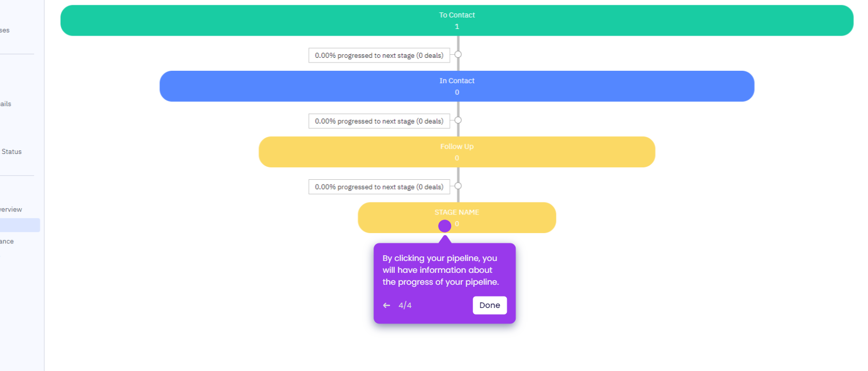Select the blue In Contact stage bar
The height and width of the screenshot is (371, 868).
(x=457, y=86)
